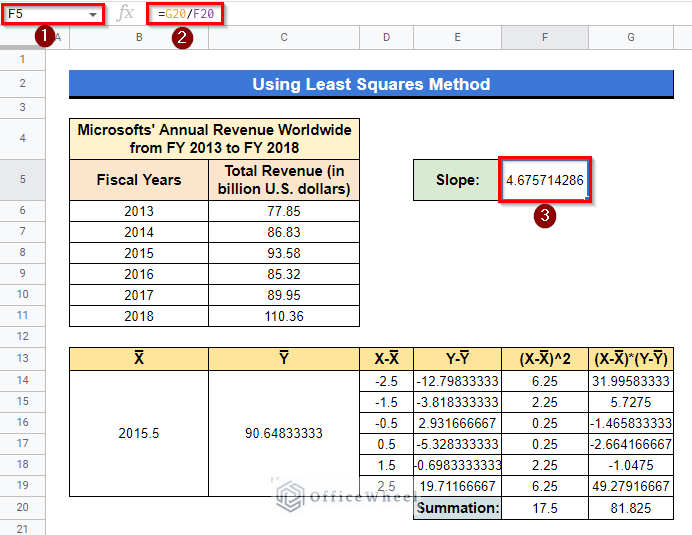Click the revenue cell 77.85
The height and width of the screenshot is (535, 692).
coord(284,211)
